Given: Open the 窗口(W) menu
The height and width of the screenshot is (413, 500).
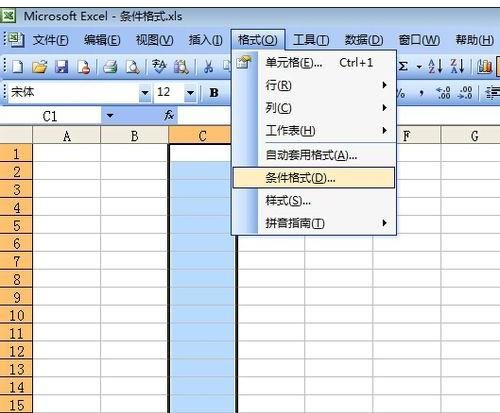Looking at the screenshot, I should (419, 40).
